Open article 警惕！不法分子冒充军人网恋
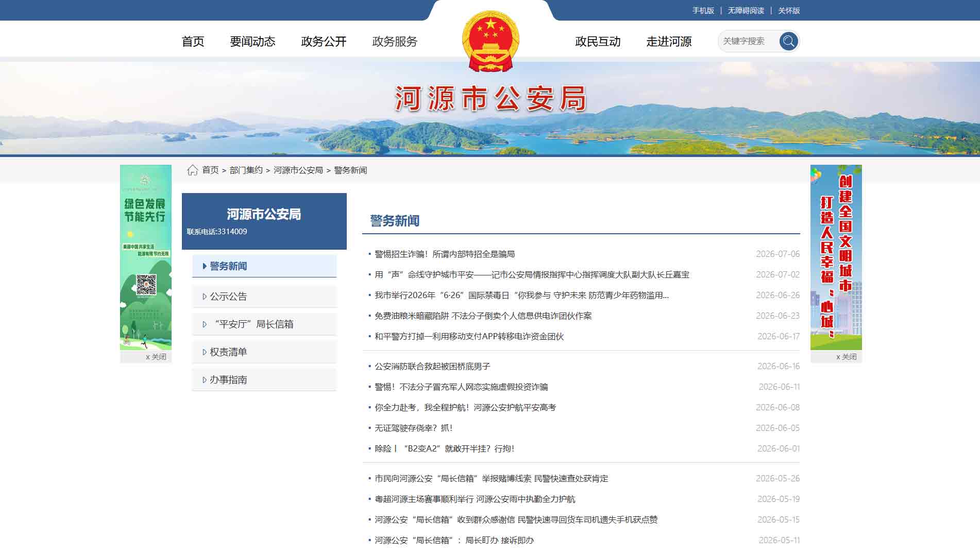 (x=461, y=387)
